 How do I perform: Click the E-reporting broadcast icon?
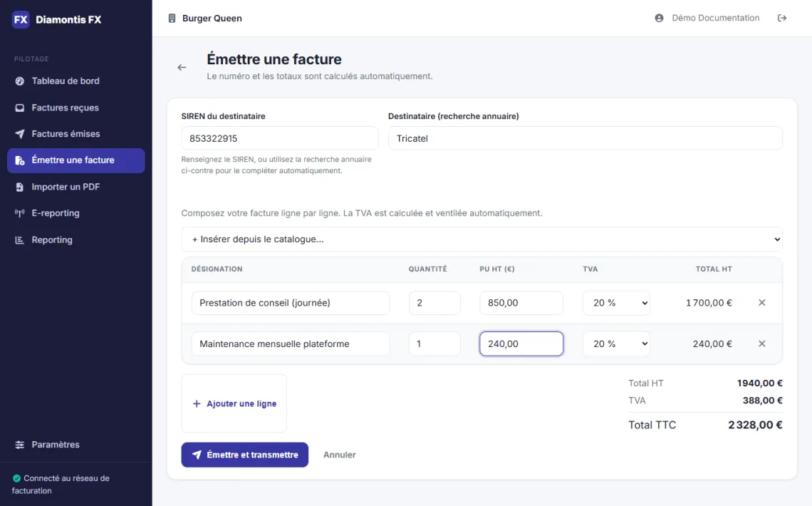20,213
